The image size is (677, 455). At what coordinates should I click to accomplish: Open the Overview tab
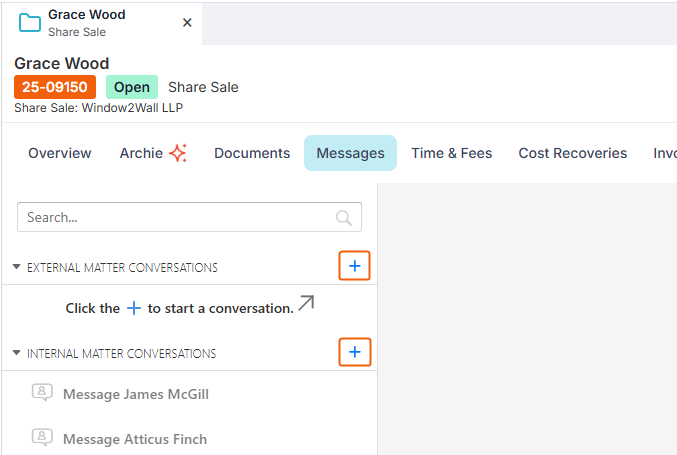click(x=60, y=153)
